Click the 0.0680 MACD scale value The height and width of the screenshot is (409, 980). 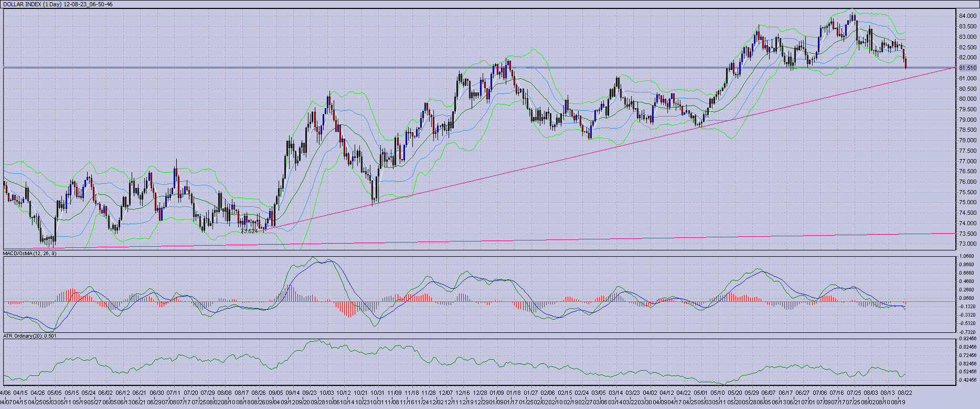[x=966, y=298]
